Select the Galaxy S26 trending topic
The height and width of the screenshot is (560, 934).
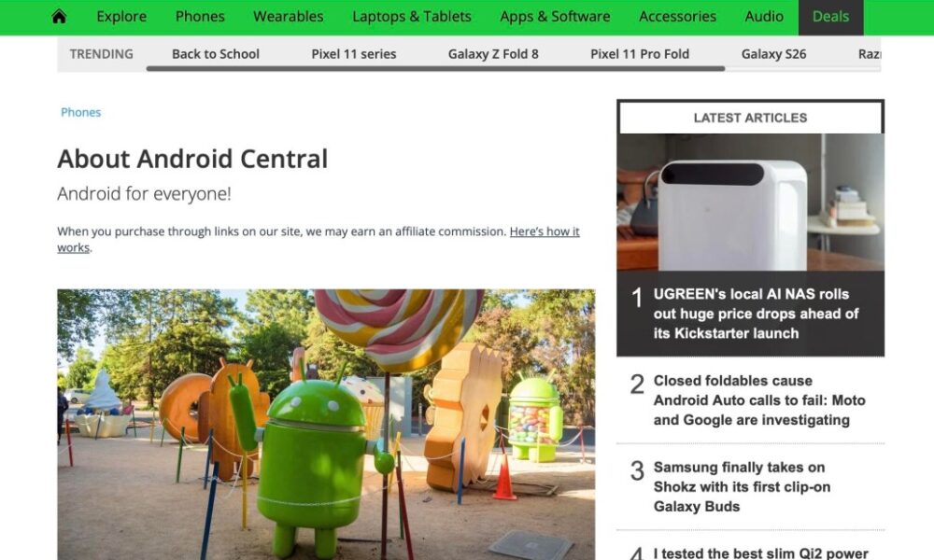pos(773,53)
